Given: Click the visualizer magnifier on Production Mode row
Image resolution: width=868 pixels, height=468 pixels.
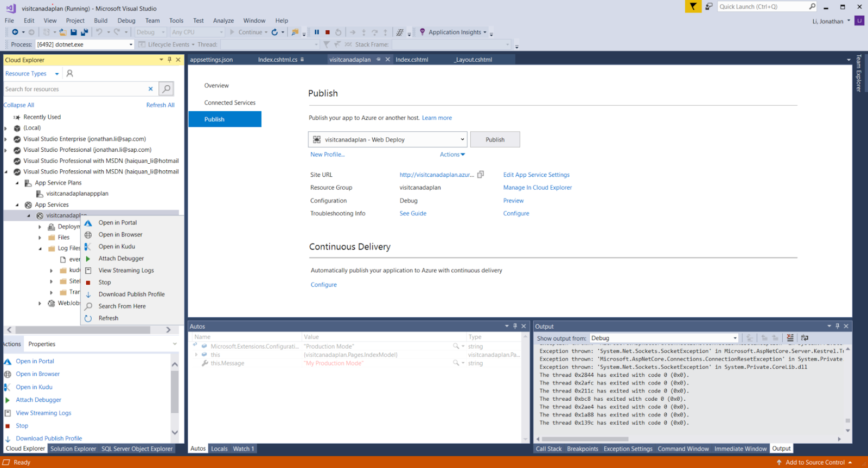Looking at the screenshot, I should [456, 346].
